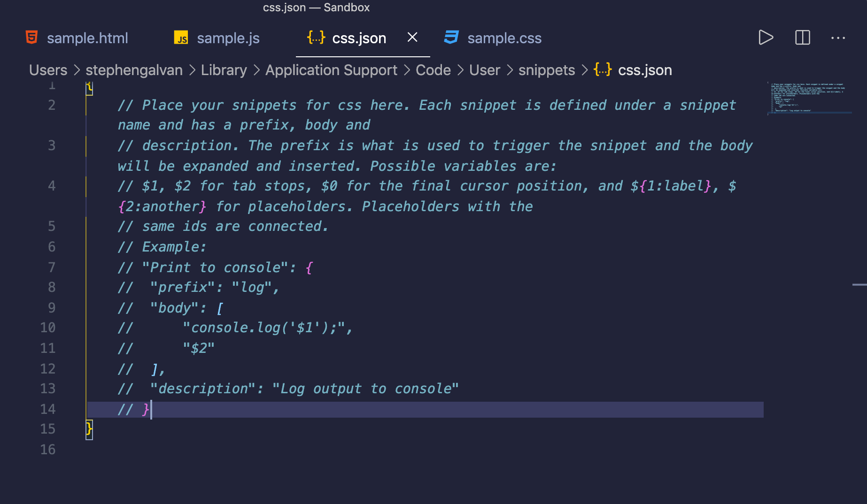867x504 pixels.
Task: Click the JSON icon in the breadcrumb
Action: [x=603, y=69]
